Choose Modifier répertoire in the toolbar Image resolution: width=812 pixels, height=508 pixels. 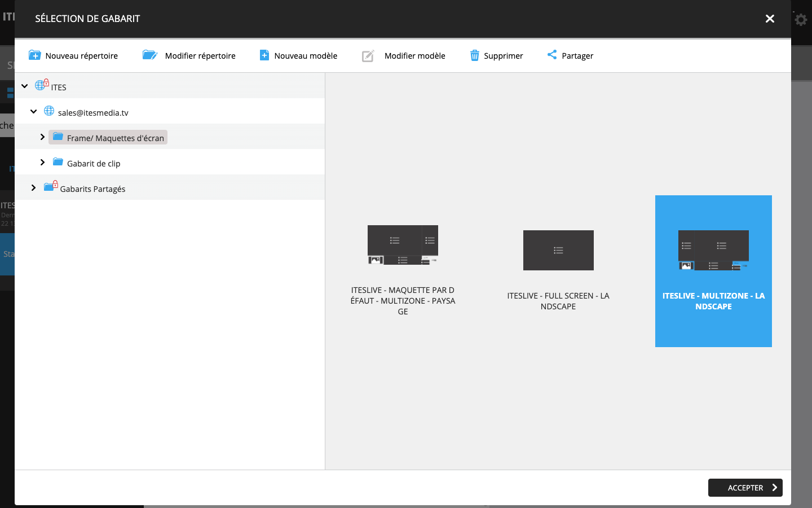200,56
